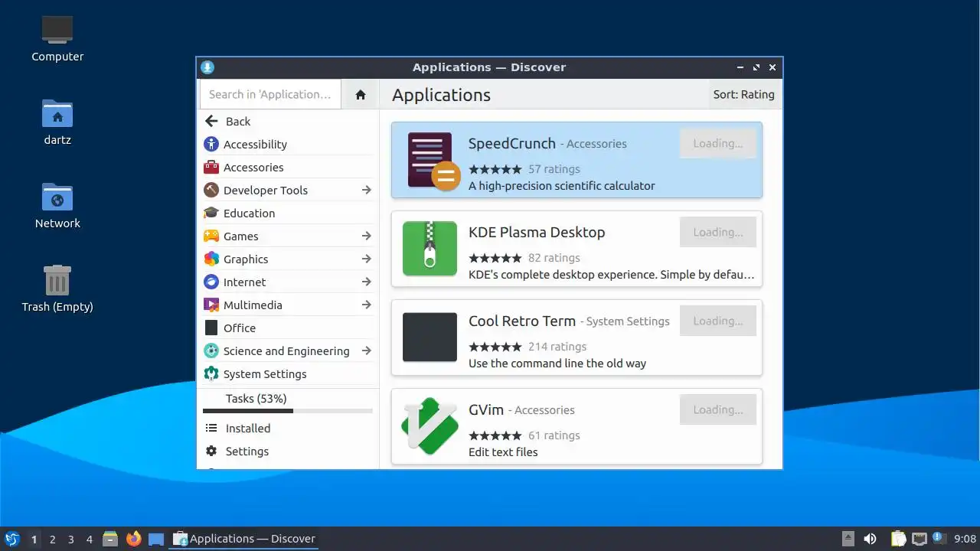Screen dimensions: 980x551
Task: Expand the Graphics submenu arrow
Action: pyautogui.click(x=366, y=259)
